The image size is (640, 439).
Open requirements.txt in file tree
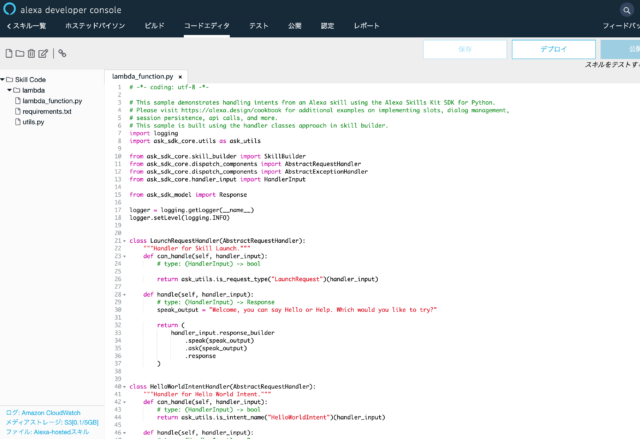pyautogui.click(x=47, y=111)
